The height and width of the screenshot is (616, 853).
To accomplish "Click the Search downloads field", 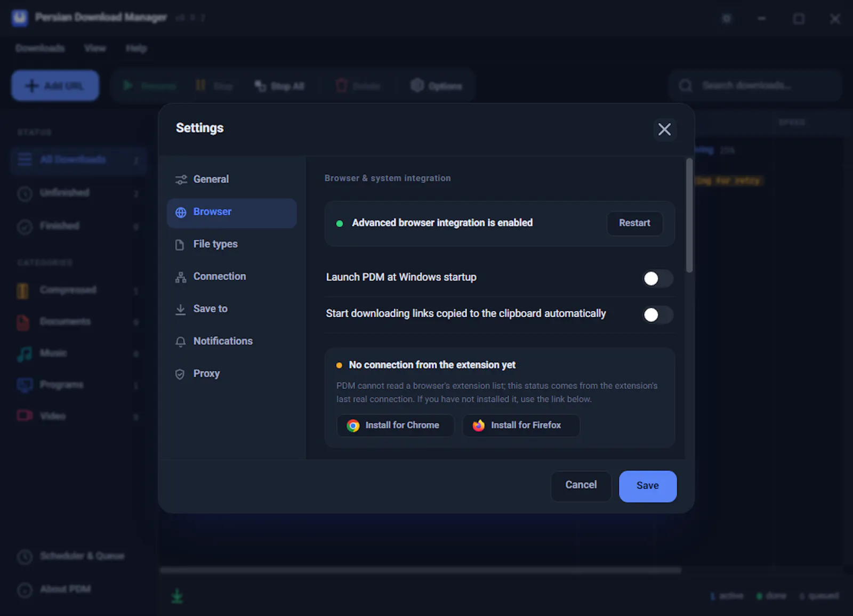I will tap(755, 85).
